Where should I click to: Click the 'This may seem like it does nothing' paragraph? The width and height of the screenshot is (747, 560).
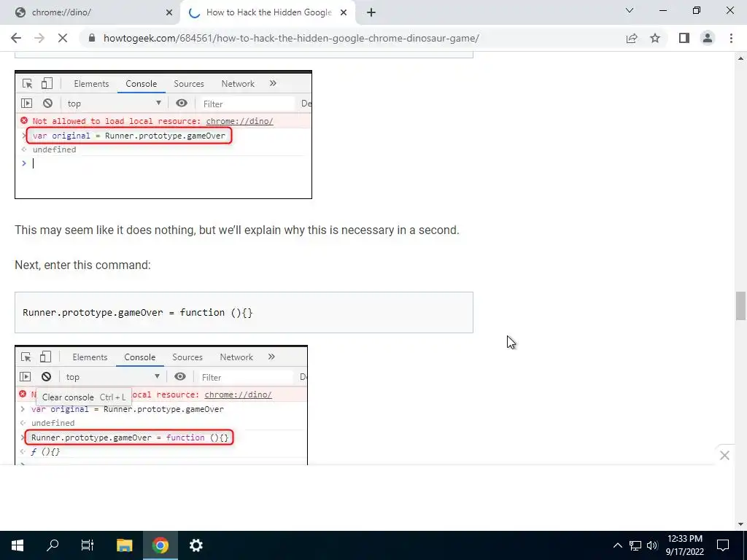tap(237, 230)
